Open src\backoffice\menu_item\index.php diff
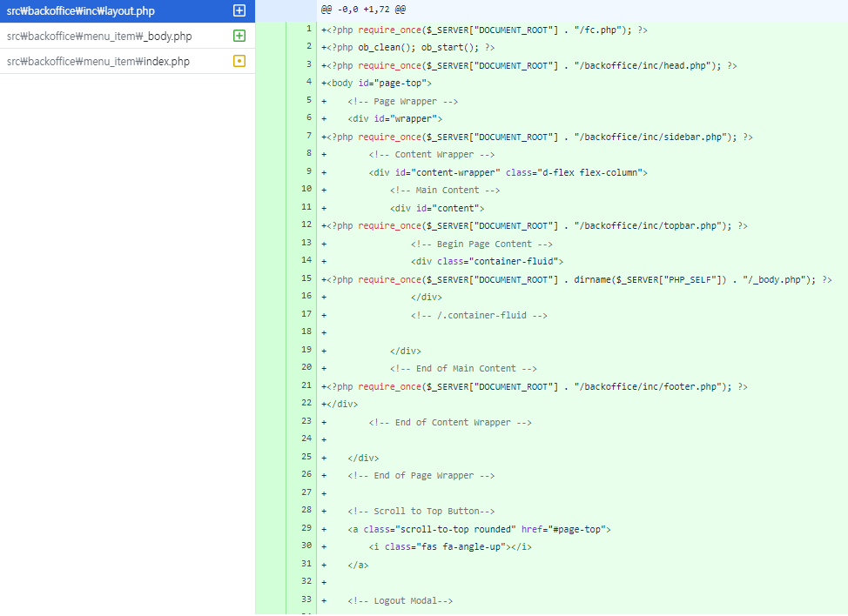 click(128, 61)
